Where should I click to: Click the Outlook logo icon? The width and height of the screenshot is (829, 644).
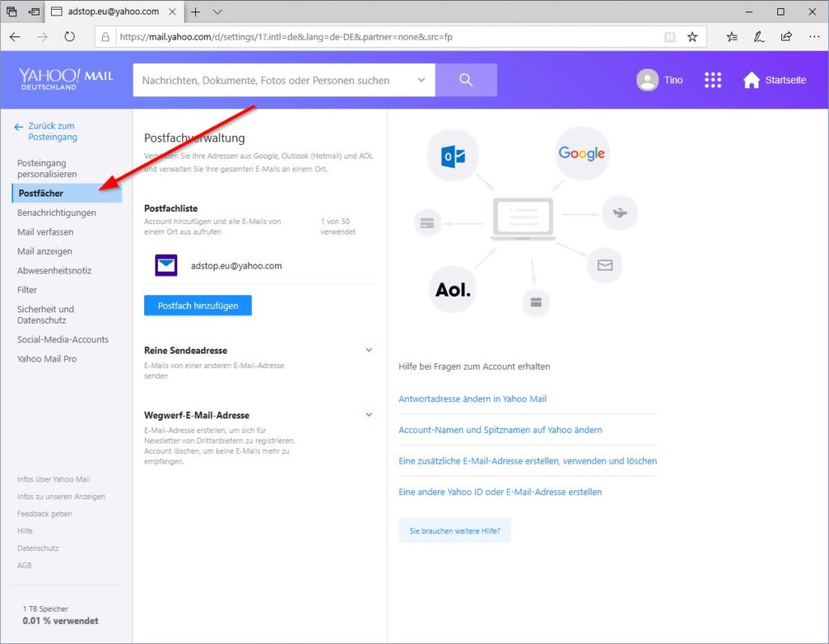pyautogui.click(x=453, y=156)
